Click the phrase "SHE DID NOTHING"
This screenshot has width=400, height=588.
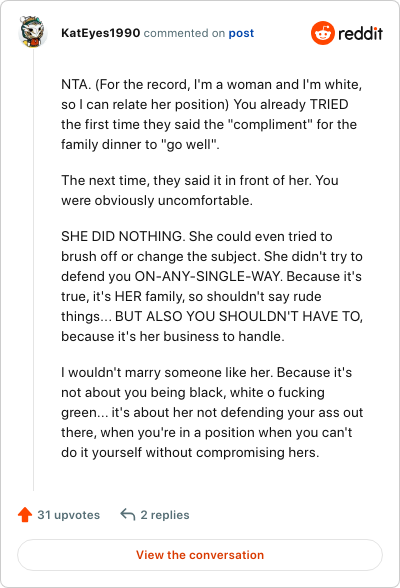(x=123, y=236)
